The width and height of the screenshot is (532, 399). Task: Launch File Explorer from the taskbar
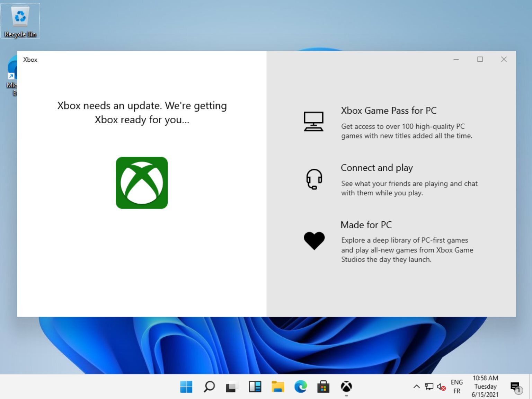(x=278, y=387)
